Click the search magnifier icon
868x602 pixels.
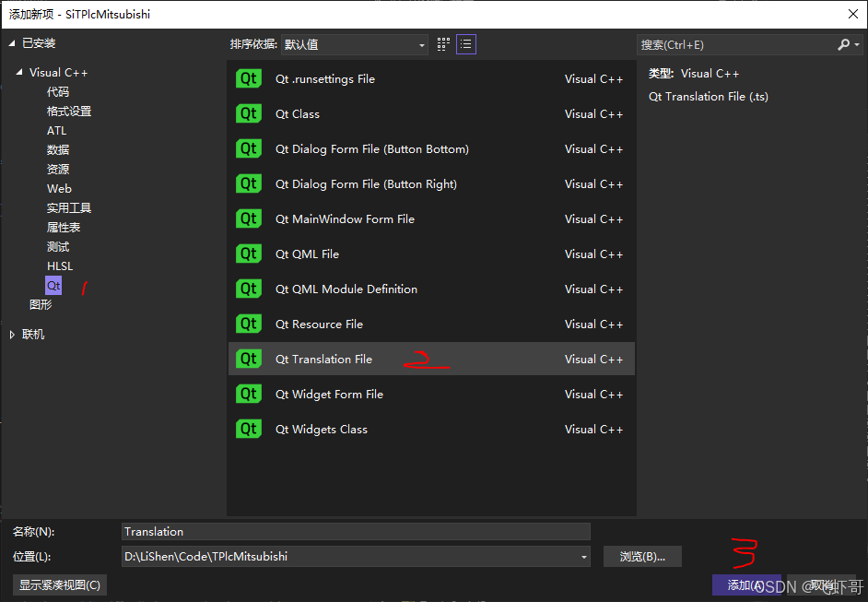[x=843, y=44]
